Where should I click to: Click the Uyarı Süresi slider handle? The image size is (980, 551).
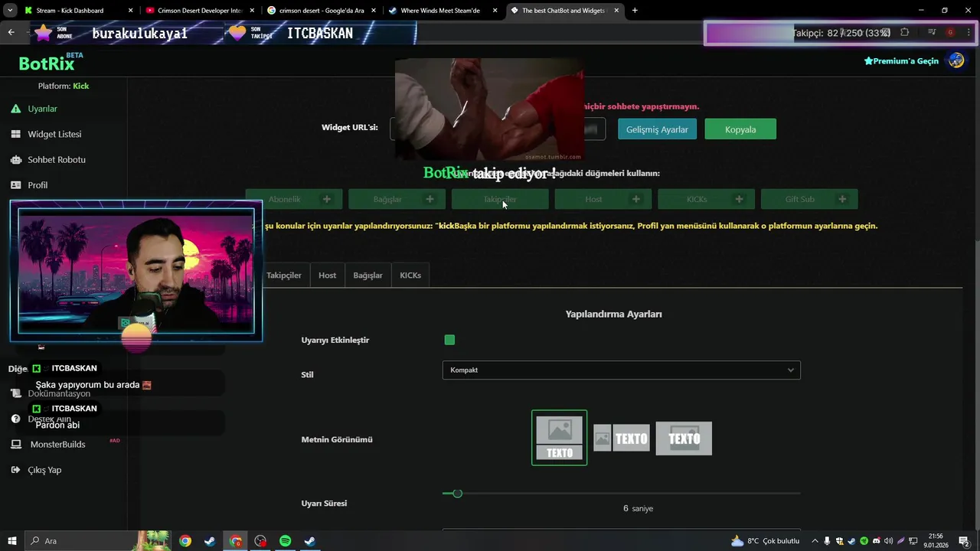tap(457, 494)
